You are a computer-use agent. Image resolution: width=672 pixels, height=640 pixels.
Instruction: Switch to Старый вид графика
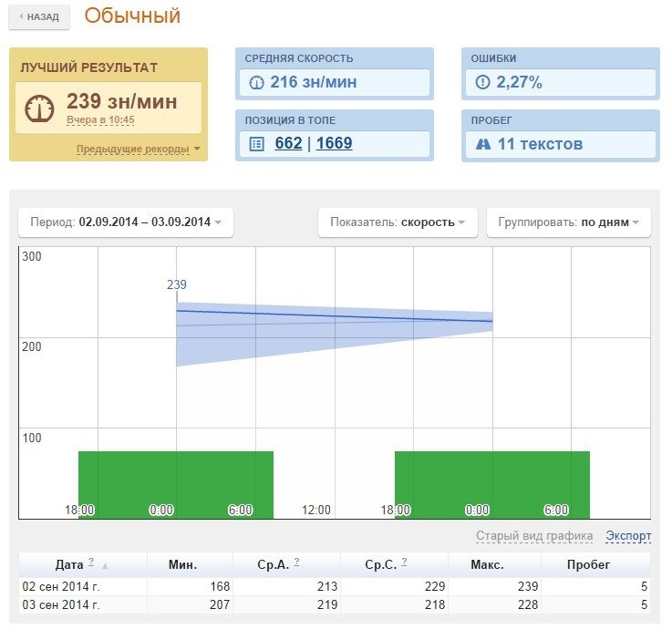pyautogui.click(x=533, y=536)
